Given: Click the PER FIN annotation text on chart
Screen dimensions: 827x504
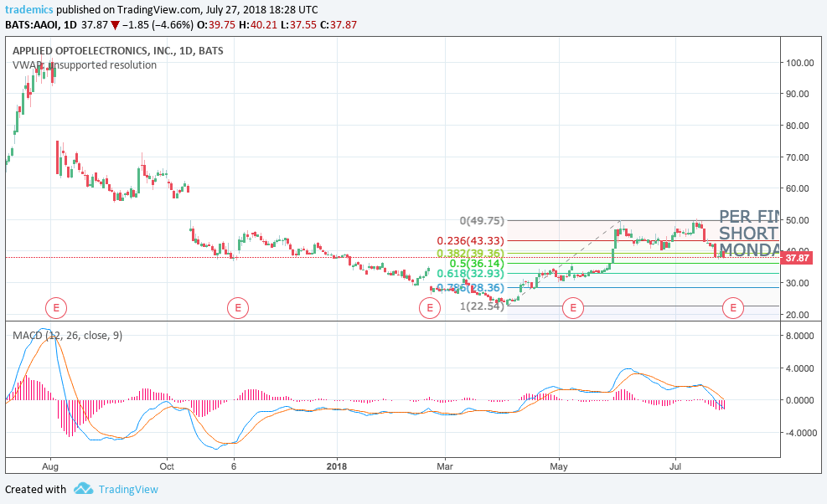Looking at the screenshot, I should [749, 216].
